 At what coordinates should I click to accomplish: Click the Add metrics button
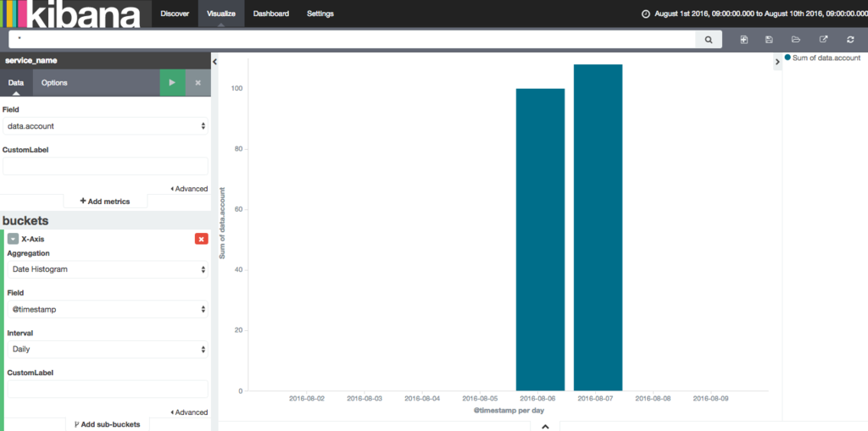click(x=105, y=202)
